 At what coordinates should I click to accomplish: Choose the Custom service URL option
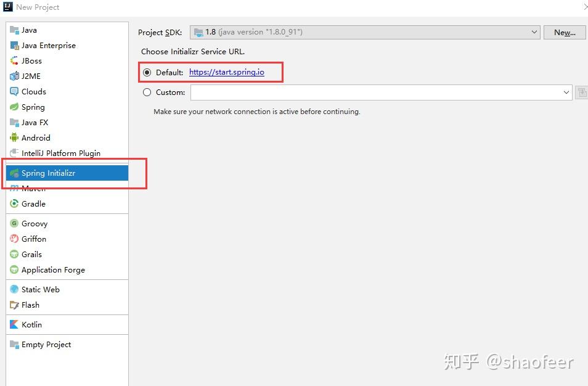pos(147,92)
